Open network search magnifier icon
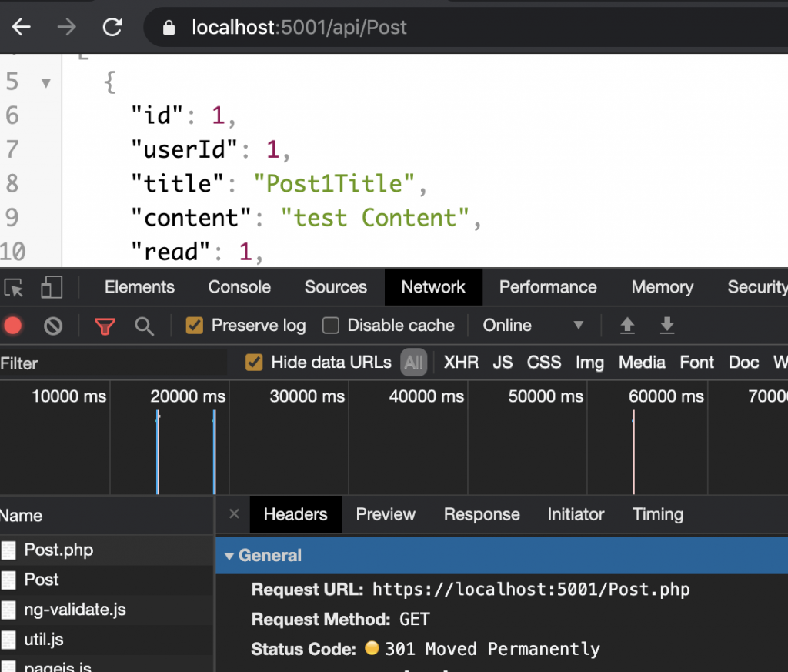The width and height of the screenshot is (788, 672). (144, 326)
